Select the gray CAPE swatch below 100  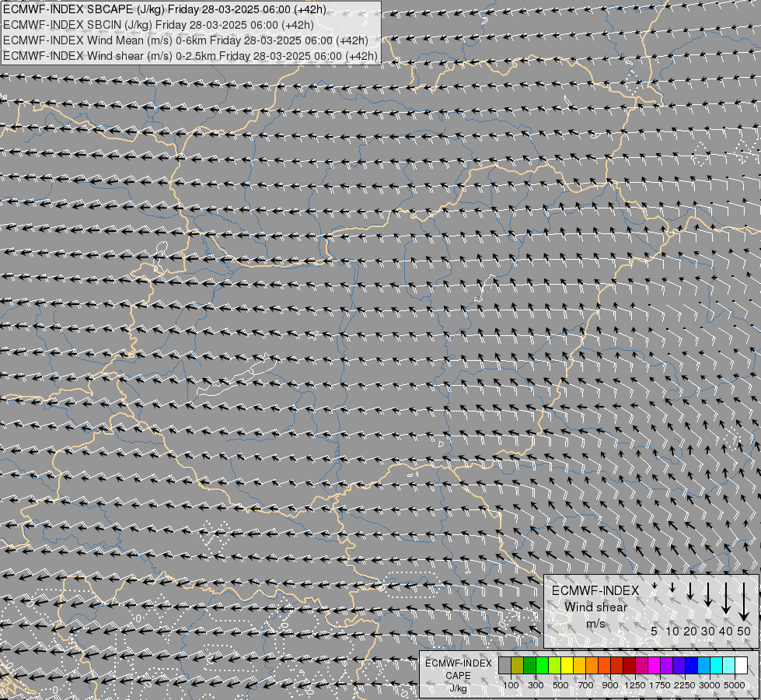504,666
